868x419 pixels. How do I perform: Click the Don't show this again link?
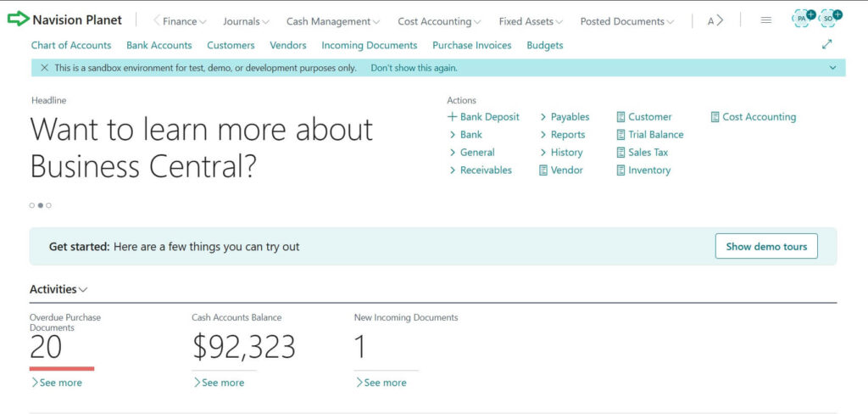(414, 68)
